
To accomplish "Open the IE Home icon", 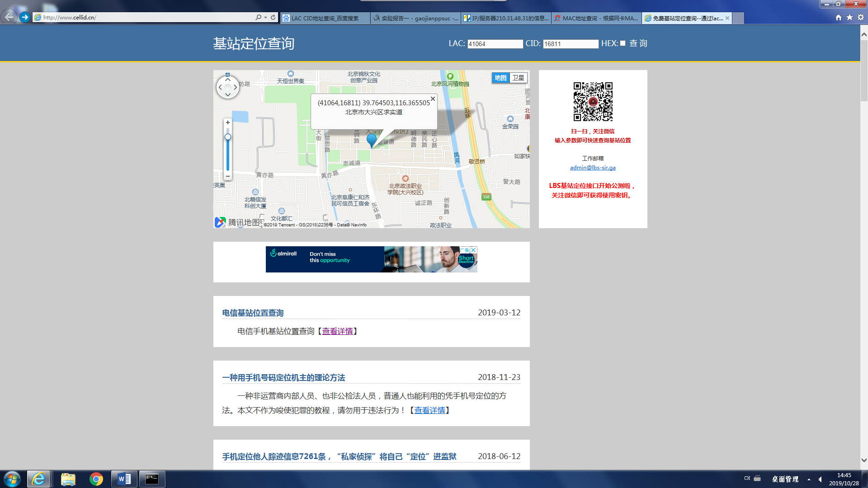I will pyautogui.click(x=839, y=18).
